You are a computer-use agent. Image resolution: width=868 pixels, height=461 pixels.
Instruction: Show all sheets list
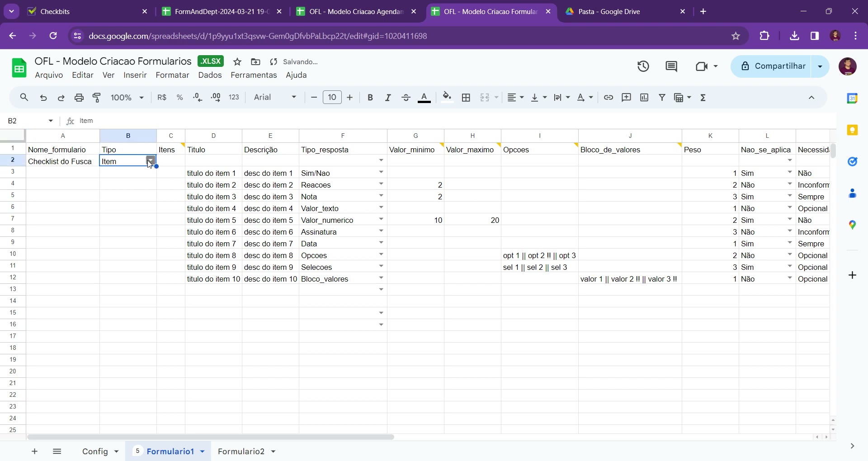coord(57,451)
